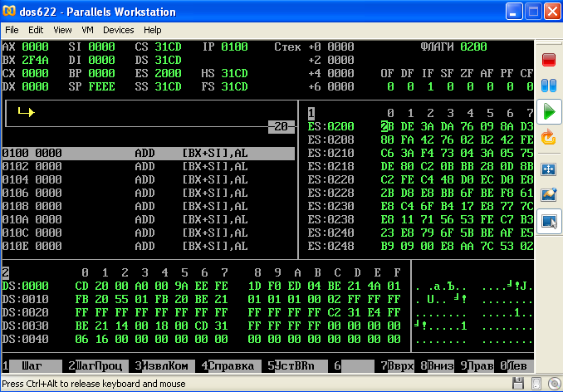Click the HS register value 31CD
This screenshot has width=563, height=392.
click(x=234, y=73)
